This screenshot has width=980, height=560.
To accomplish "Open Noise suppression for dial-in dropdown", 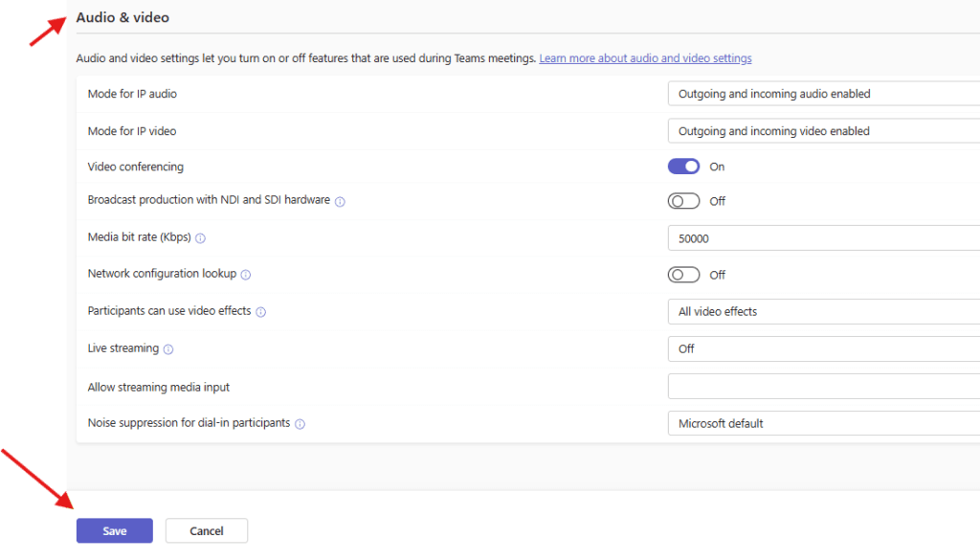I will click(x=823, y=424).
